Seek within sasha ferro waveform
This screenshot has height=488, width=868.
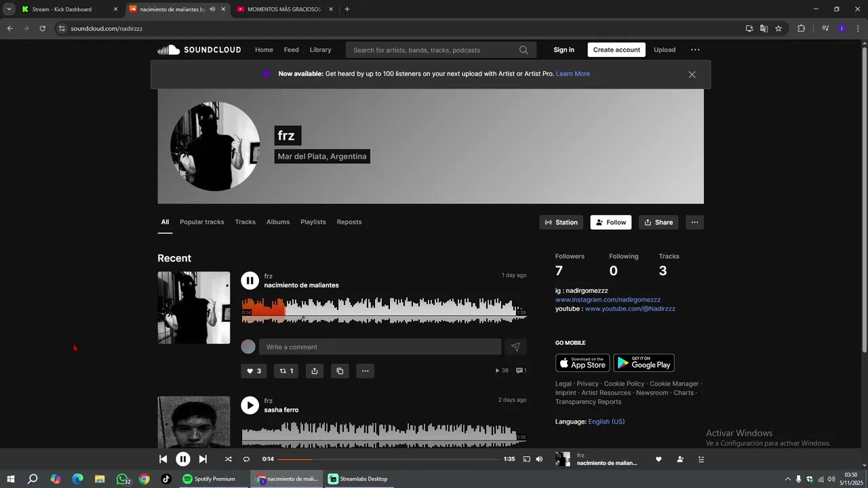(x=384, y=434)
